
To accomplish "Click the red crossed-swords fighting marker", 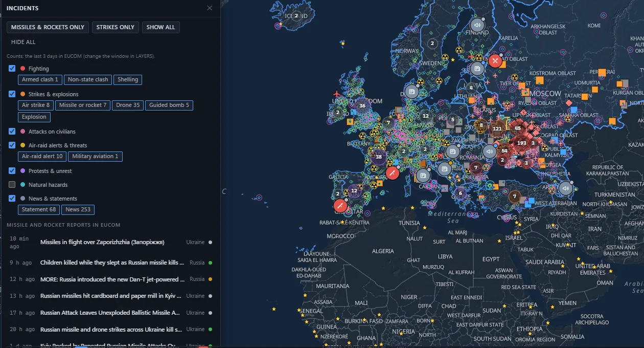I will click(x=495, y=61).
